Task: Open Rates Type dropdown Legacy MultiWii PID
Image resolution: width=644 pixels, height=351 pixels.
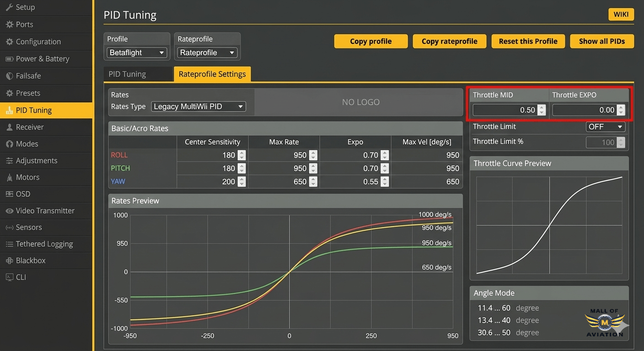Action: (x=198, y=106)
